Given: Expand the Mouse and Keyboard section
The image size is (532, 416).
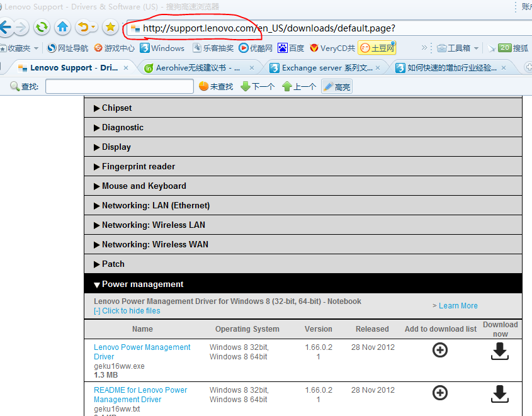Looking at the screenshot, I should click(x=303, y=186).
